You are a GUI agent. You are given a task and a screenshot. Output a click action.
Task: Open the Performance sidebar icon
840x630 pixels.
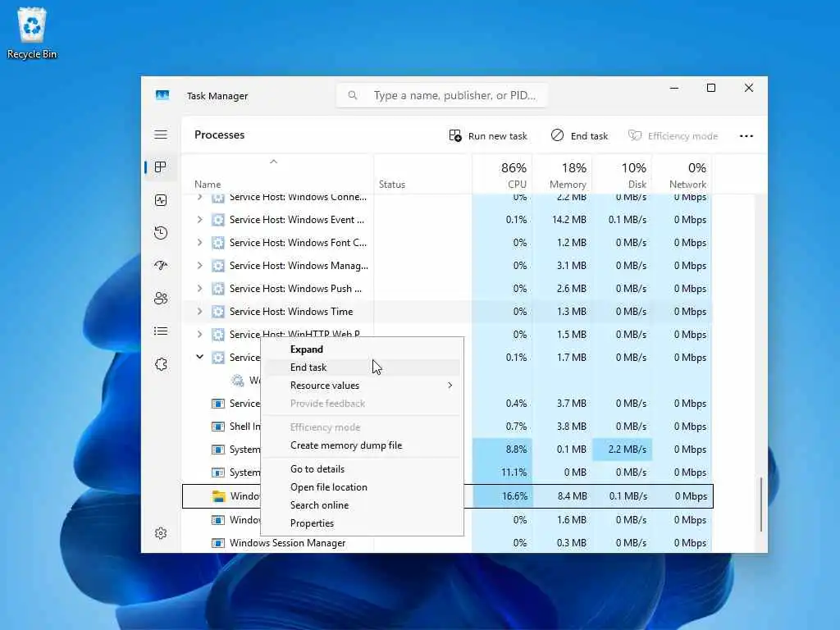[x=161, y=200]
